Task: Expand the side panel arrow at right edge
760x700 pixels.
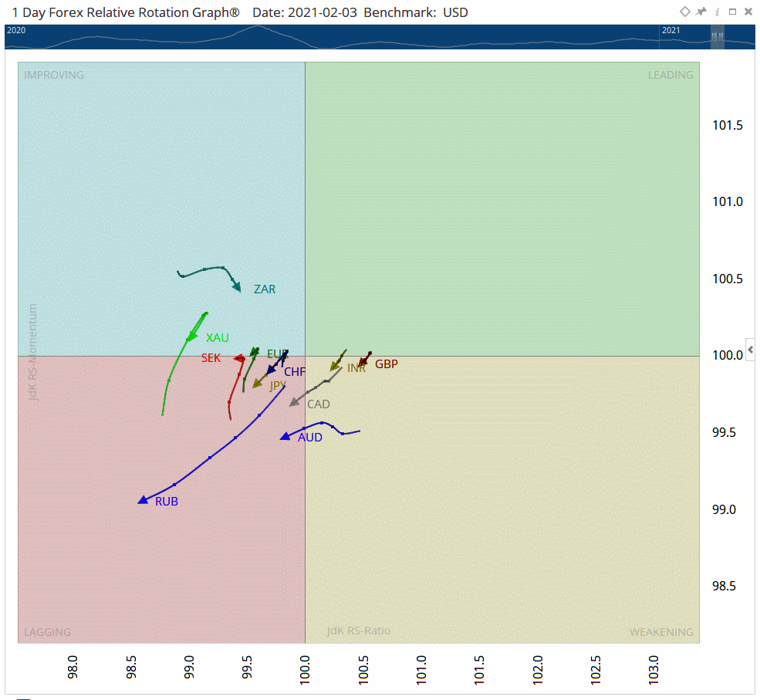Action: tap(750, 349)
